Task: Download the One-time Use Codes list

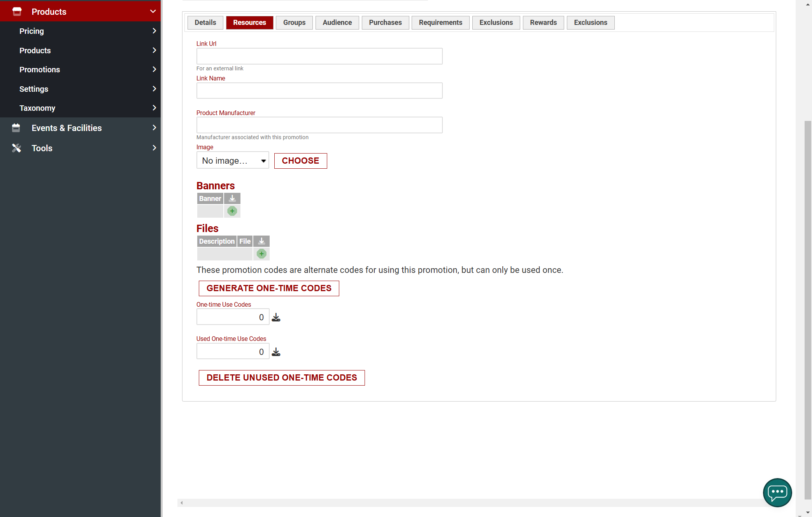Action: pos(276,318)
